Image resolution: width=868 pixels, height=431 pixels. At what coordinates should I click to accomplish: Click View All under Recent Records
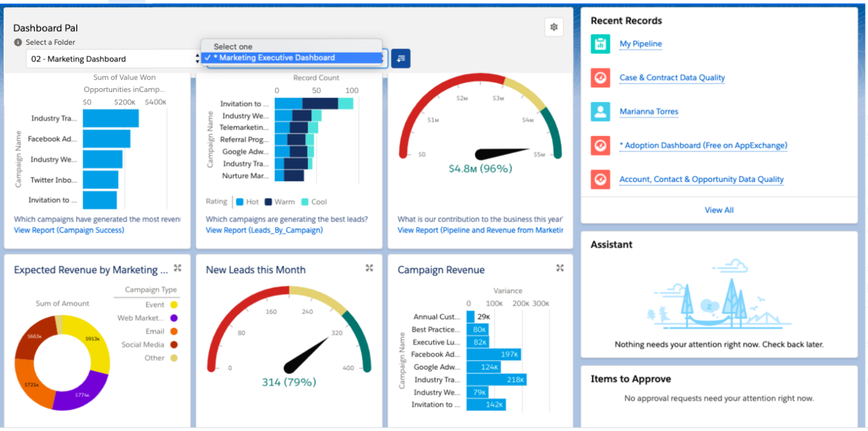click(x=719, y=210)
